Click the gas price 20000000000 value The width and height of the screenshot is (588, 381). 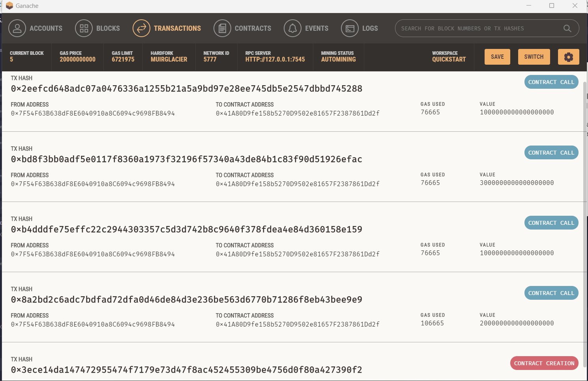point(78,60)
